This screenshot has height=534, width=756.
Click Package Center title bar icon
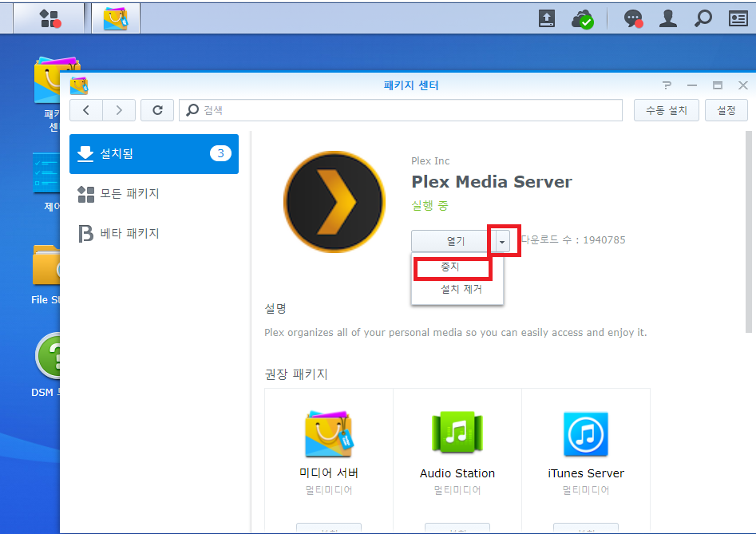point(79,85)
